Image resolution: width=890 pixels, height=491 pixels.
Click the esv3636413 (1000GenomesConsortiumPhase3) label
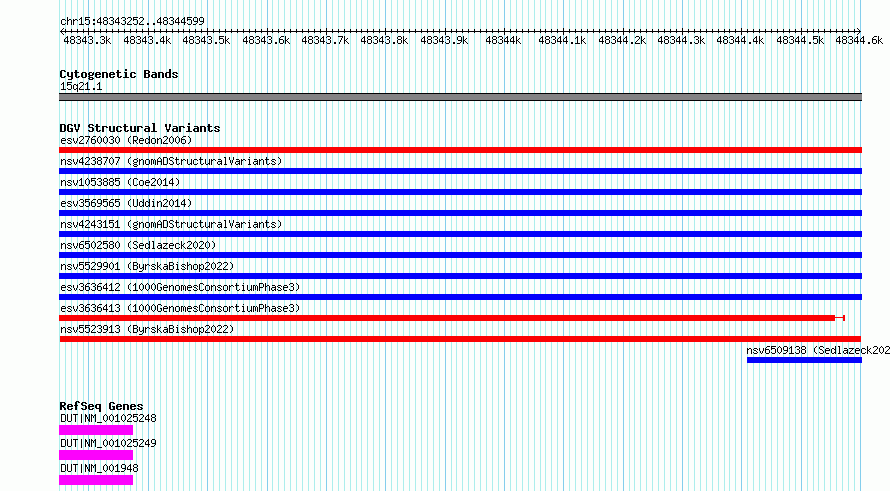180,308
